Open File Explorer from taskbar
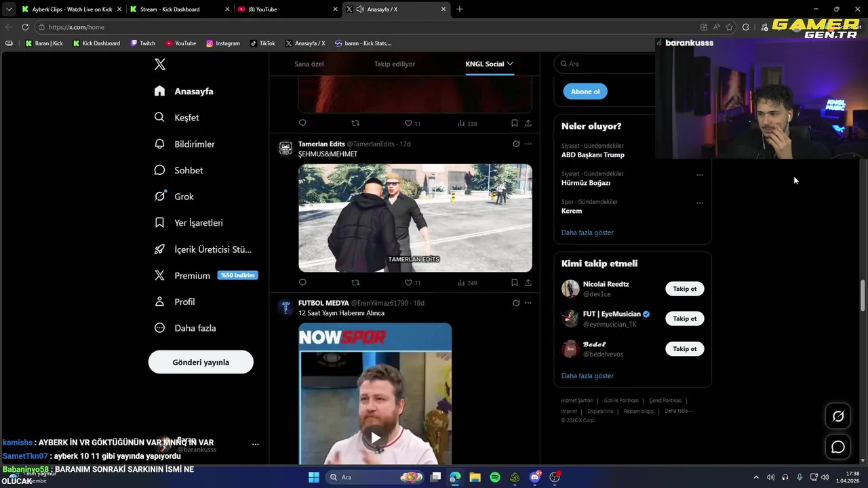The height and width of the screenshot is (488, 868). click(475, 477)
